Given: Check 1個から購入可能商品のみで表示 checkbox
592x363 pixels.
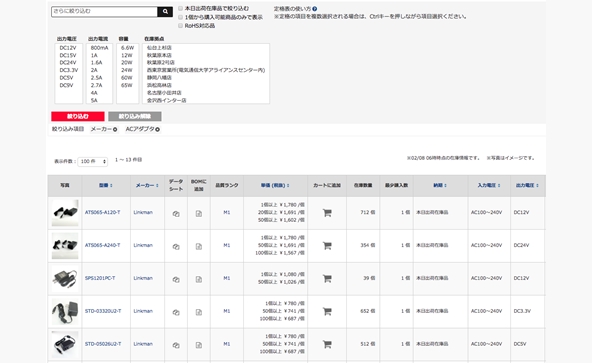Looking at the screenshot, I should click(180, 17).
